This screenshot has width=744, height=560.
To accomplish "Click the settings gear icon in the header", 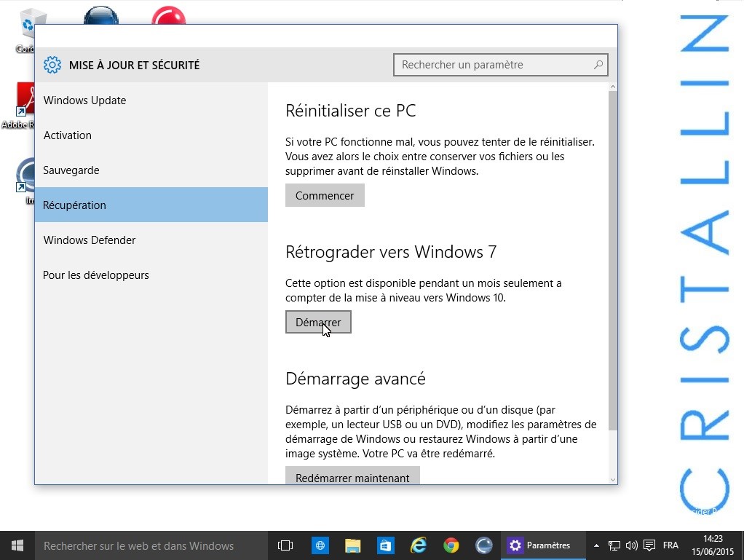I will [52, 65].
